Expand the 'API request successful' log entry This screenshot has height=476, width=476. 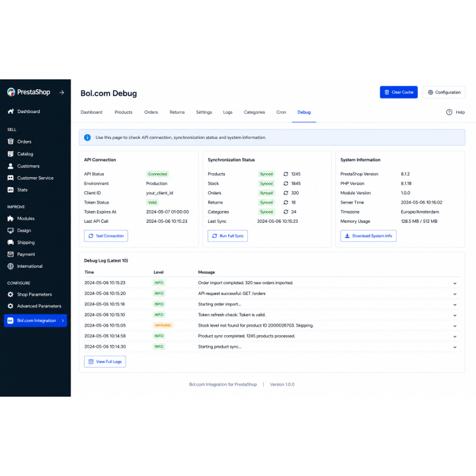[455, 294]
